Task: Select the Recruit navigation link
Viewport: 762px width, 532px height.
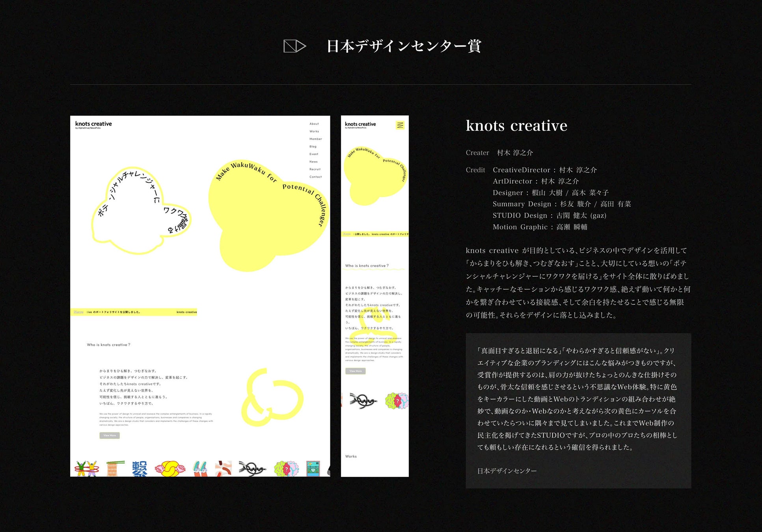Action: 315,169
